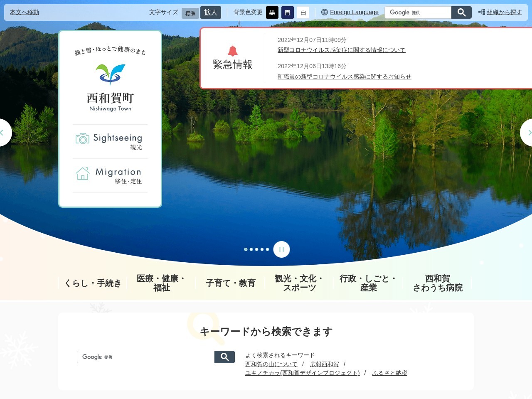Change background color to white (白)
This screenshot has width=532, height=399.
[x=303, y=12]
